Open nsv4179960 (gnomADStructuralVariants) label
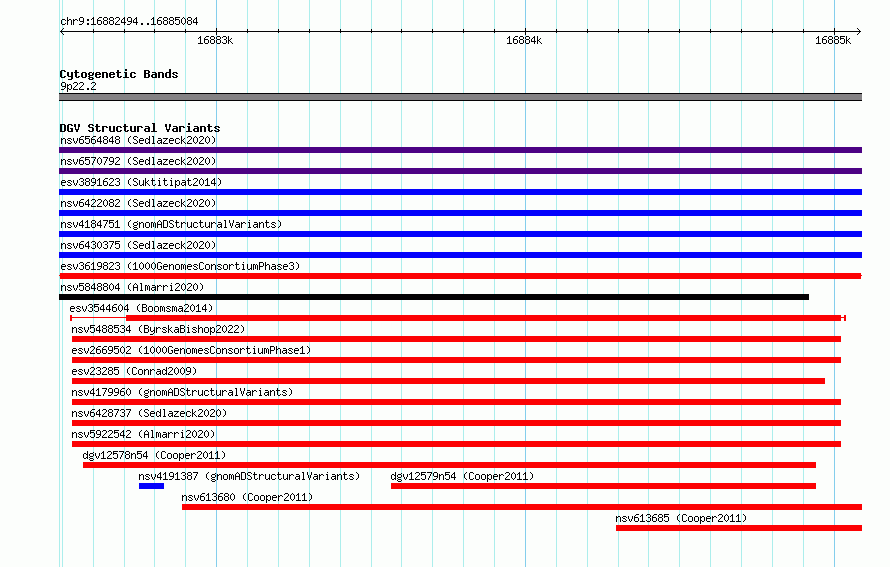The image size is (890, 567). tap(182, 392)
